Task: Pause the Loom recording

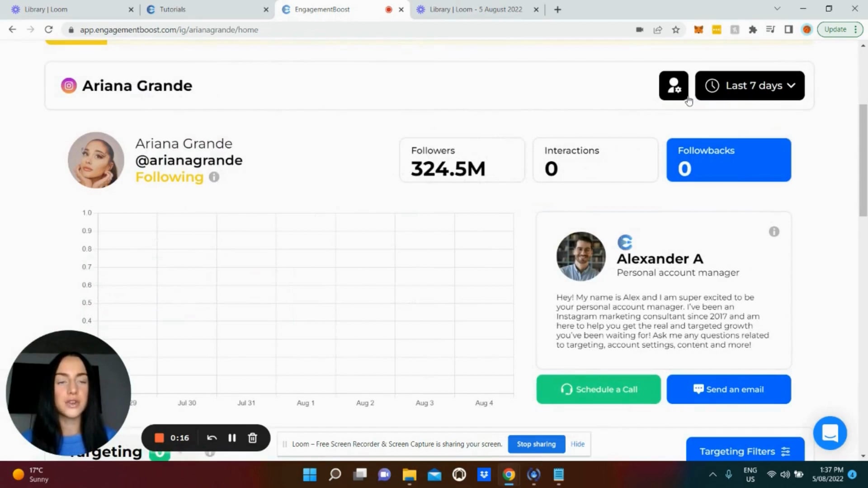Action: (x=232, y=437)
